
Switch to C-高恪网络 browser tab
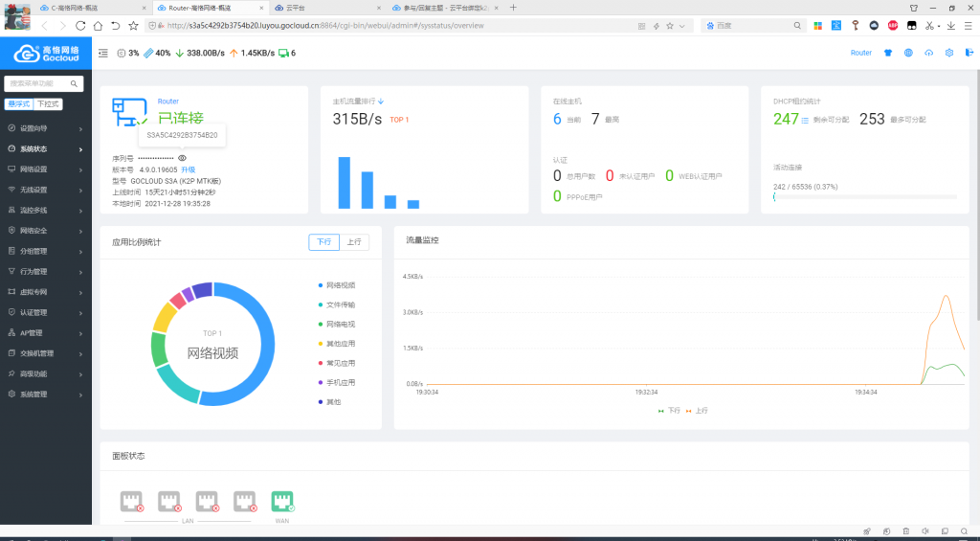(x=93, y=8)
